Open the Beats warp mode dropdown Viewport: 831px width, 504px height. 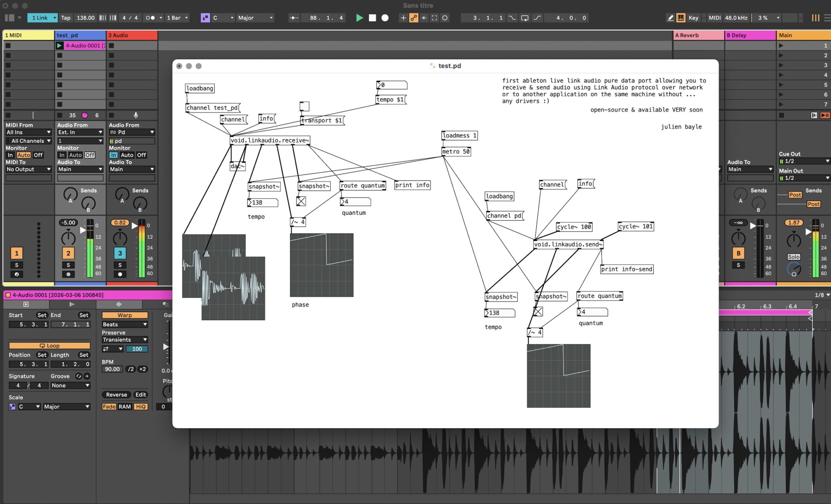[x=125, y=325]
